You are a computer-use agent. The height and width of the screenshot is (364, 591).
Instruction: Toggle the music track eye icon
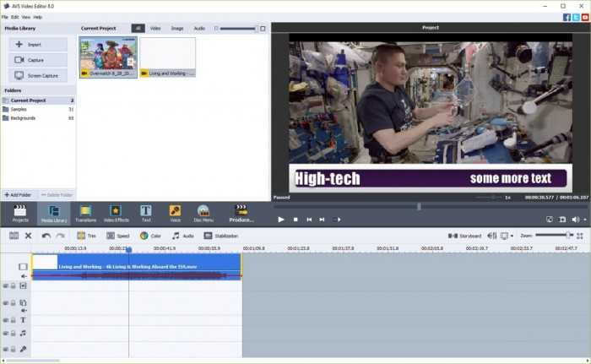(x=5, y=334)
